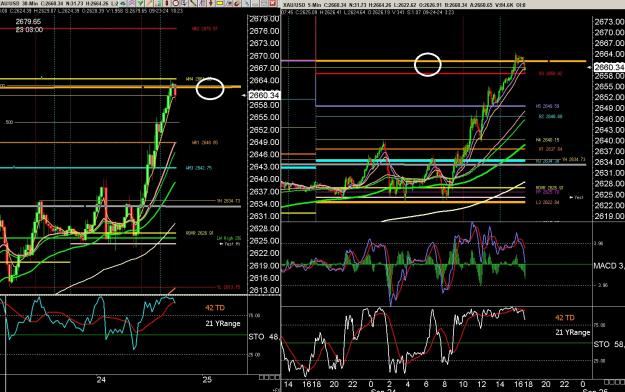Click the 21 YRange label in 30-Min stochastic pane
Image resolution: width=625 pixels, height=392 pixels.
tap(223, 323)
